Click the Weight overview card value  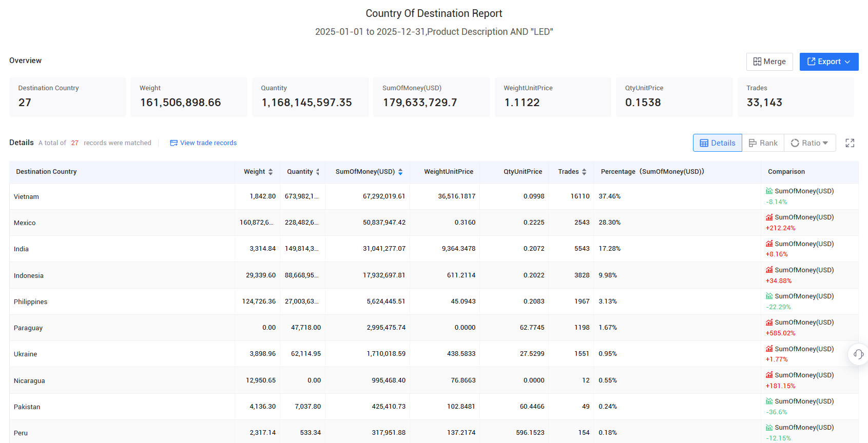coord(181,103)
